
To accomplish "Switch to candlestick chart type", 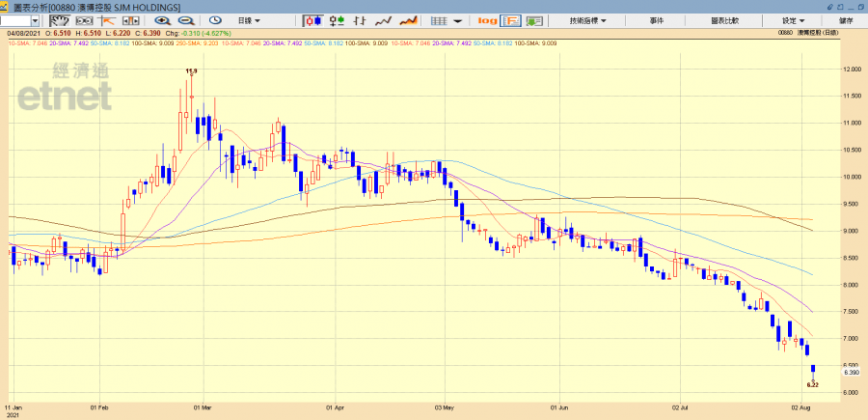I will click(x=312, y=20).
